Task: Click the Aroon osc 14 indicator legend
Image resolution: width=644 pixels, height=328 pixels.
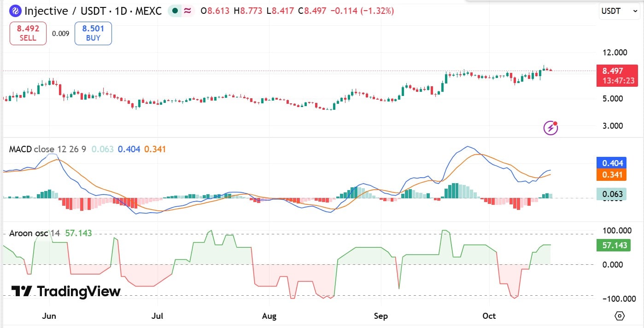Action: pos(35,233)
